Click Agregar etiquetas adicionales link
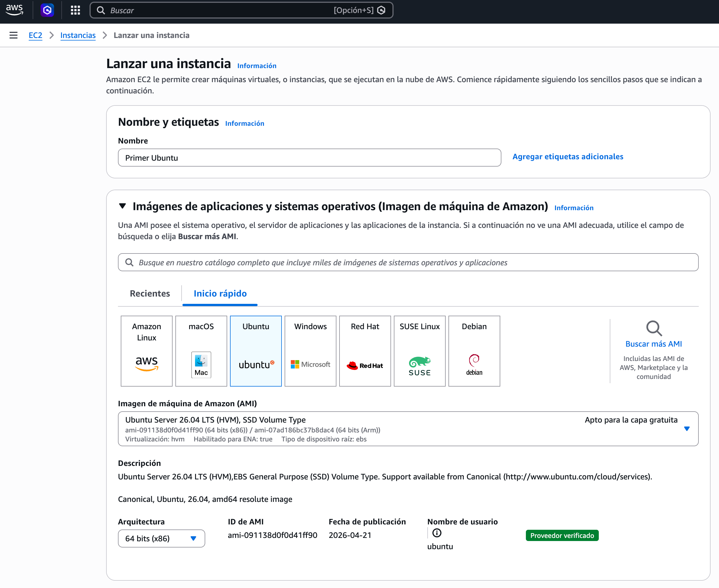 [x=568, y=156]
